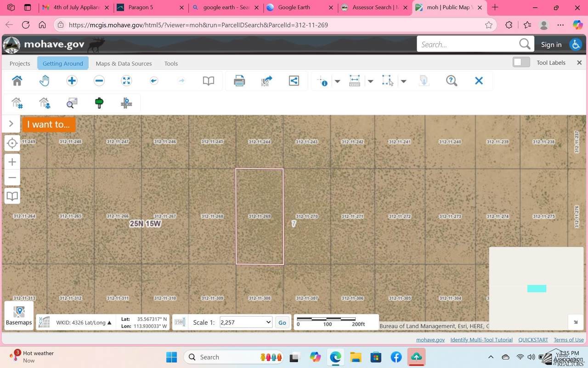Click the Zoom In plus tool
This screenshot has width=588, height=368.
point(72,81)
